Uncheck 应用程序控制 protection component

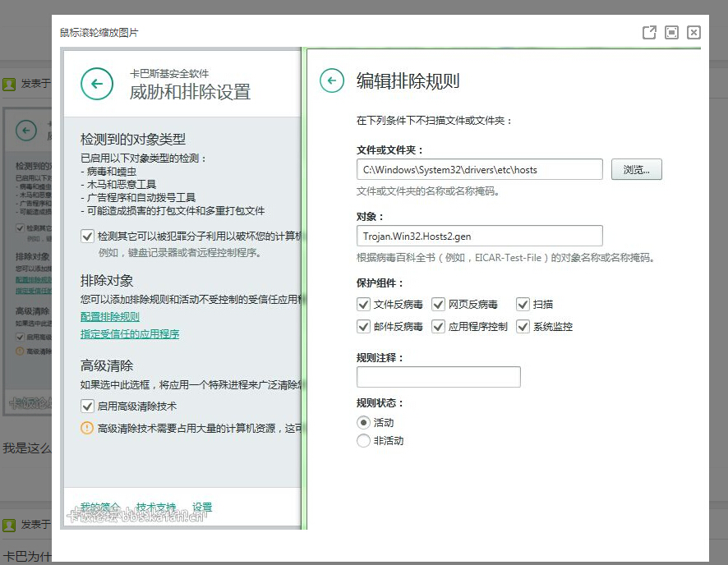(438, 327)
